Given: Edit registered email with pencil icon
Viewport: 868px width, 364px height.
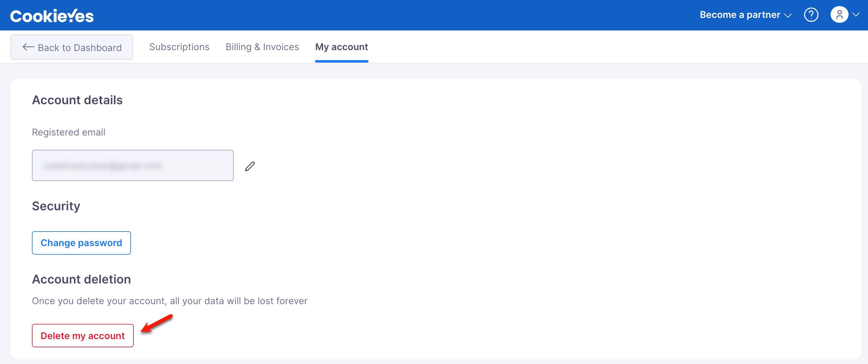Looking at the screenshot, I should pos(250,166).
